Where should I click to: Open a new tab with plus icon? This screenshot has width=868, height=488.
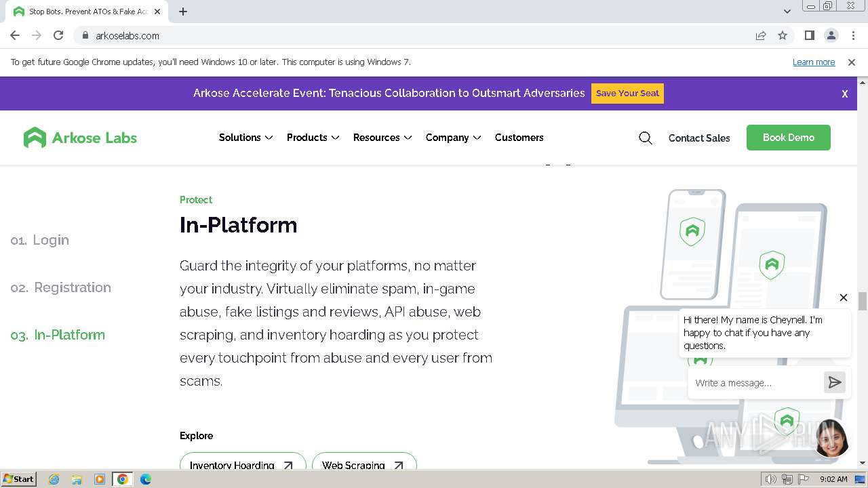183,12
